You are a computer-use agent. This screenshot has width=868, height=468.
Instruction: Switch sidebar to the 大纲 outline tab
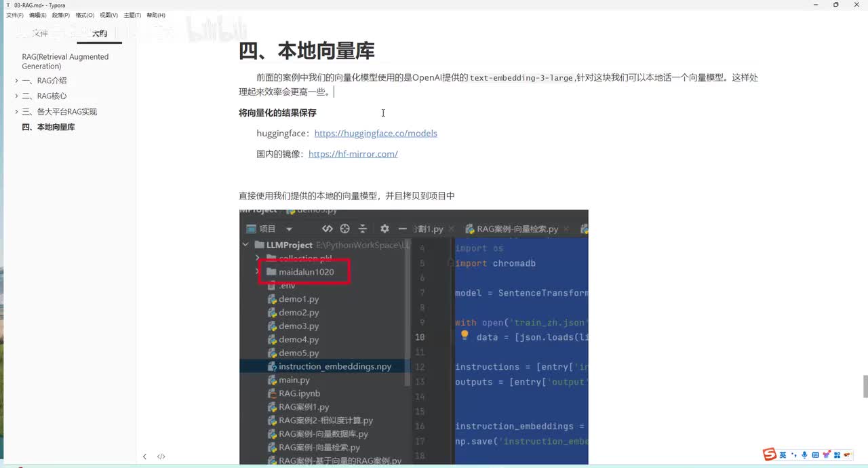click(x=99, y=33)
